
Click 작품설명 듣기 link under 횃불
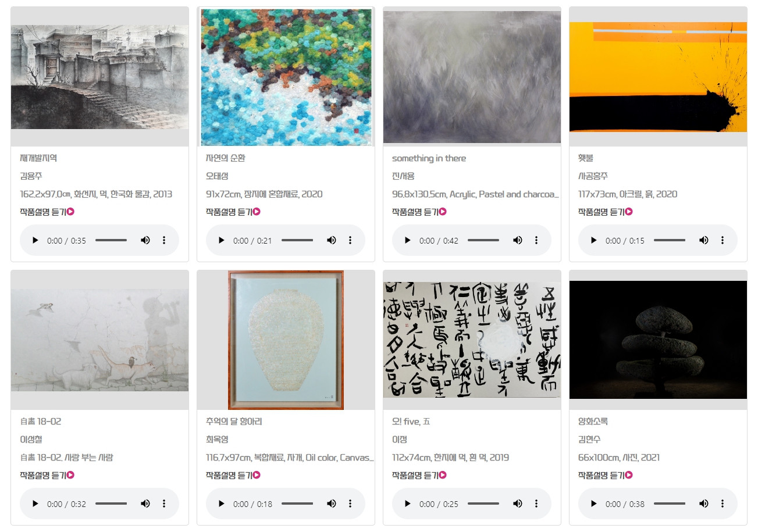(x=606, y=212)
